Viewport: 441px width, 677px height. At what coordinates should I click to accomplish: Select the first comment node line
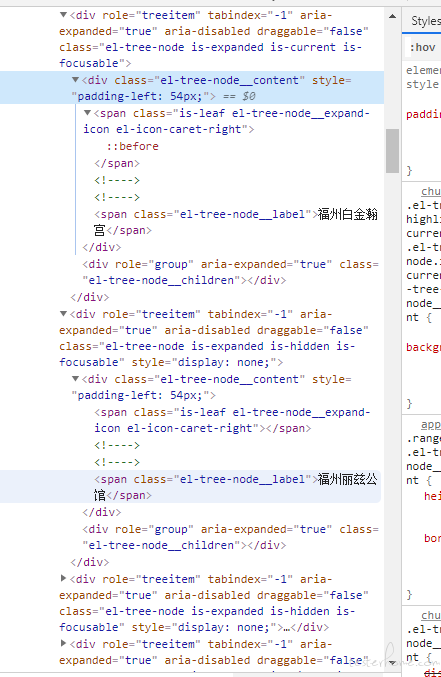tap(117, 180)
